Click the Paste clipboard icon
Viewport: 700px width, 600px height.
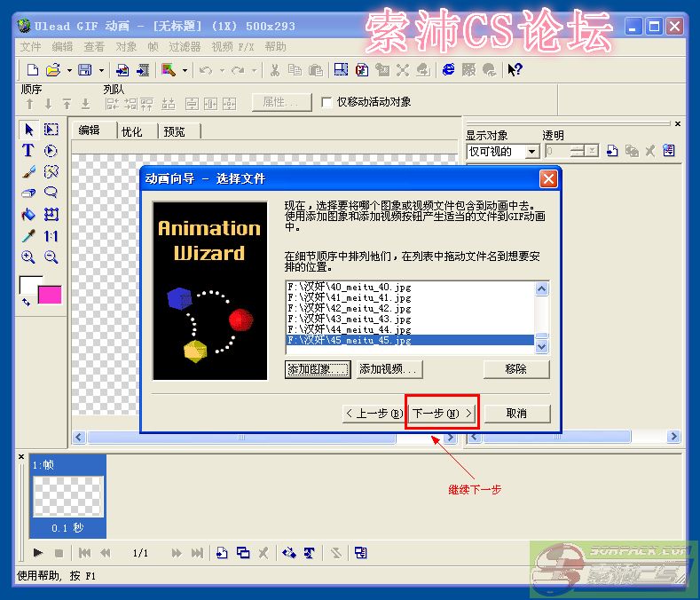coord(316,70)
